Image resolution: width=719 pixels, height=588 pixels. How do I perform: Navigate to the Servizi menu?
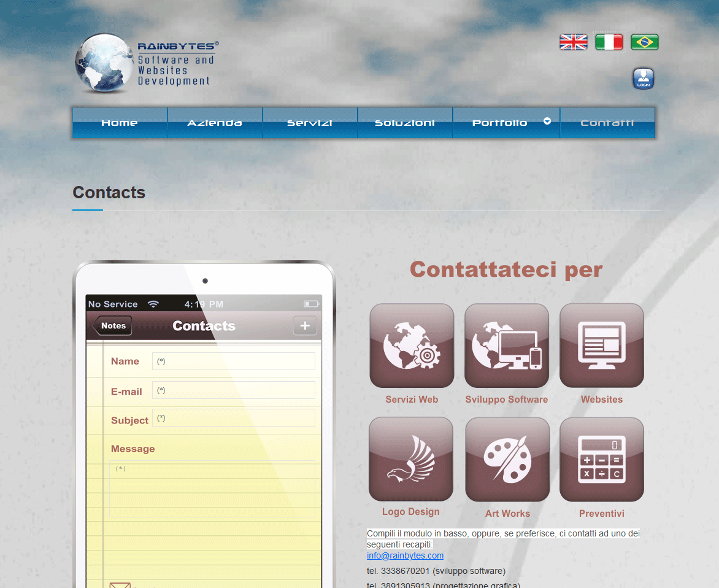coord(310,123)
